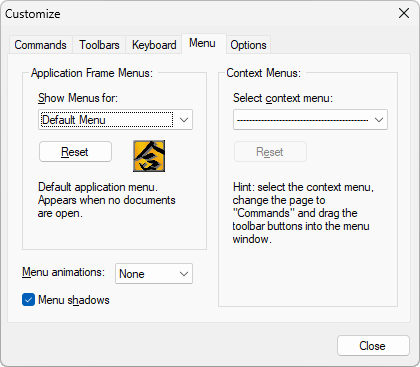This screenshot has height=367, width=420.
Task: Reset the application frame menus
Action: pos(75,152)
